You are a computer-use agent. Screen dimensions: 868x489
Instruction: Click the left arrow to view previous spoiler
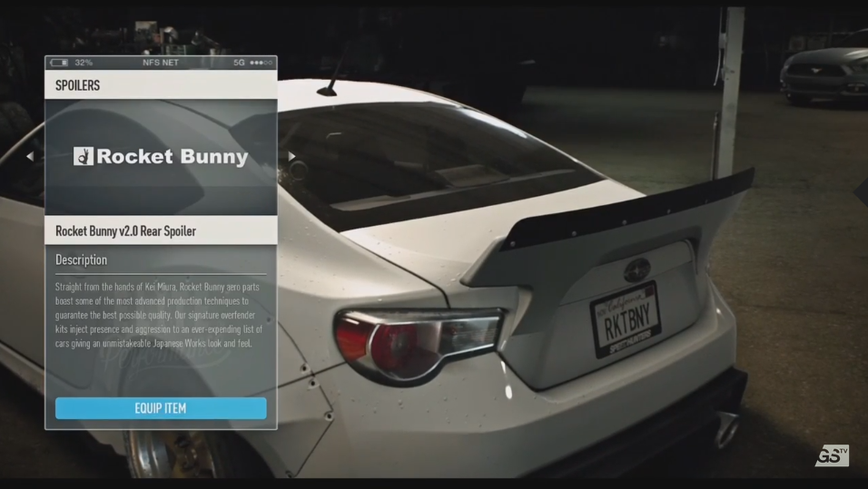(30, 156)
